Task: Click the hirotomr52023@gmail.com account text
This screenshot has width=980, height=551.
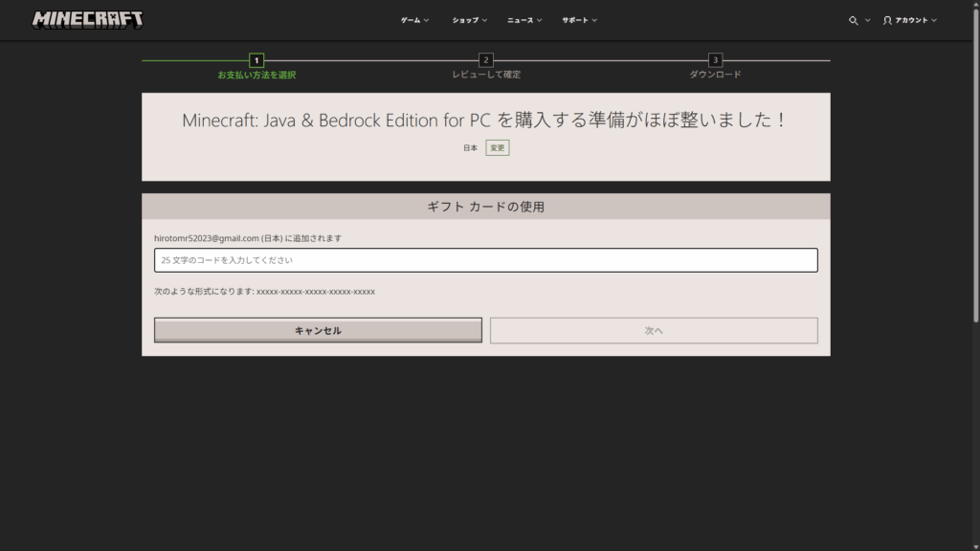Action: coord(207,238)
